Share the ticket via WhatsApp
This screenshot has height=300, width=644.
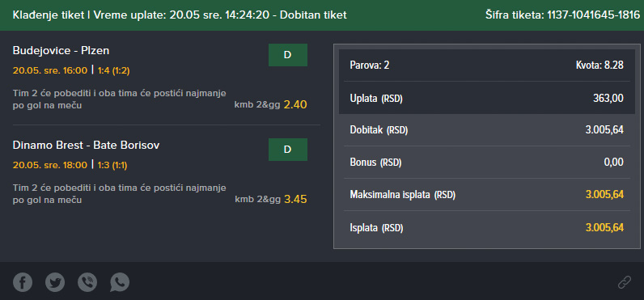point(120,282)
